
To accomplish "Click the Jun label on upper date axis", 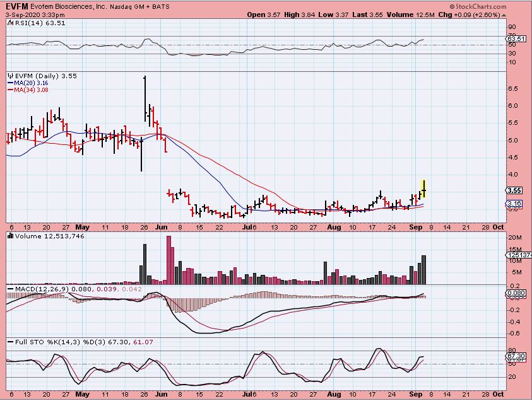I will [161, 227].
